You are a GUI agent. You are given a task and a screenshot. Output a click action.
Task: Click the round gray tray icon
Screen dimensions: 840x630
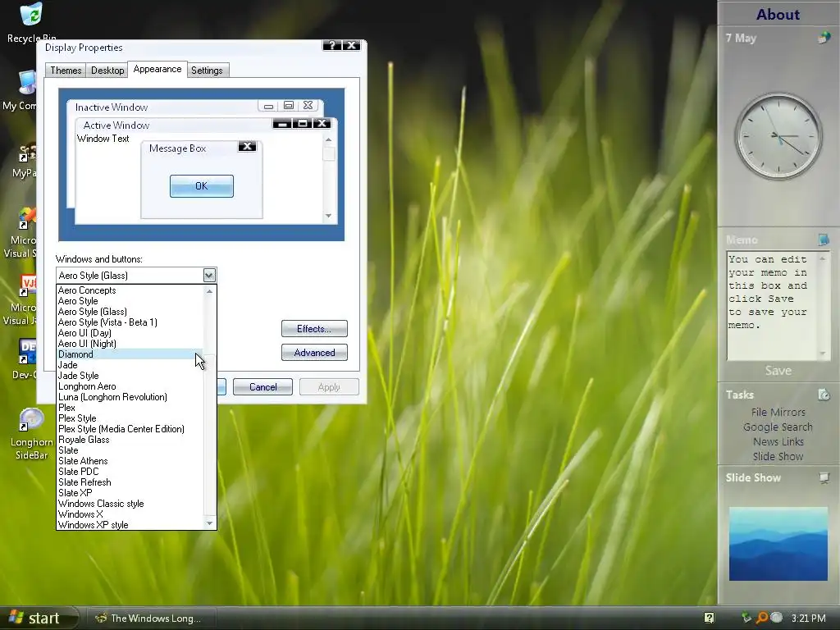coord(776,617)
